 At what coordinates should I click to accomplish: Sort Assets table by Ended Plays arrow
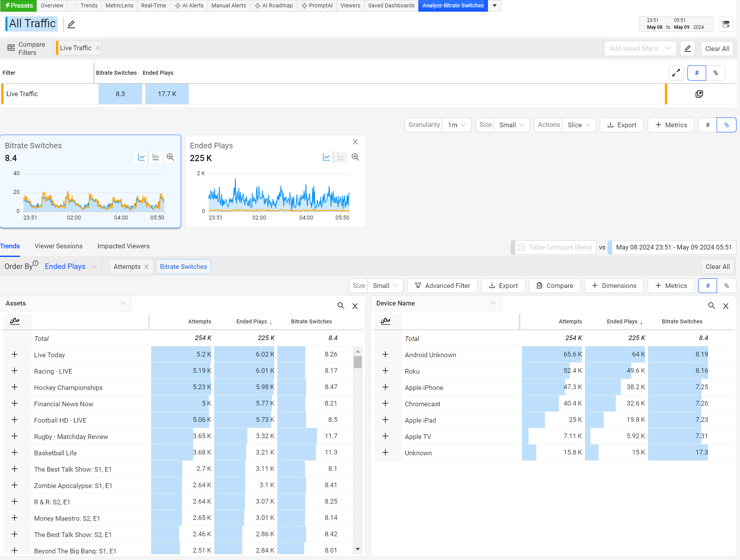(x=271, y=322)
